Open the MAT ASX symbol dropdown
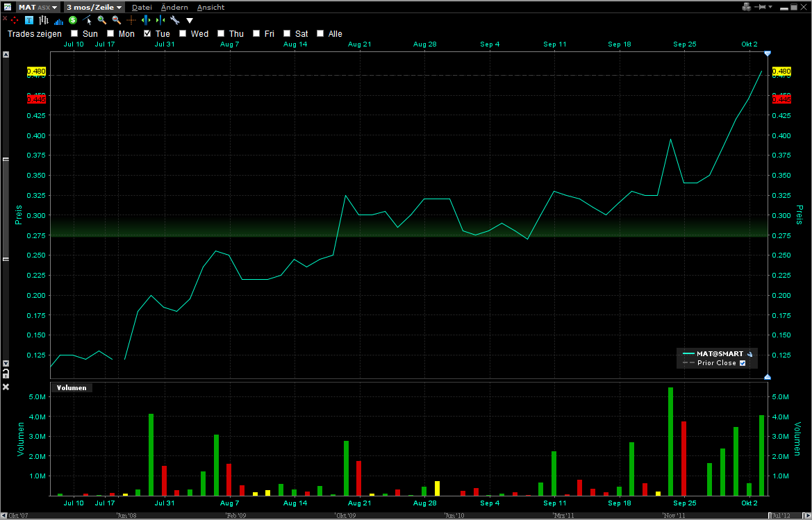This screenshot has height=520, width=812. 38,7
